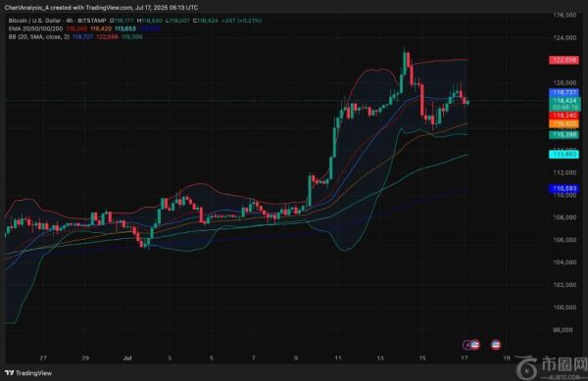Viewport: 588px width, 381px height.
Task: Click the high value H118,540 in legend
Action: 149,21
